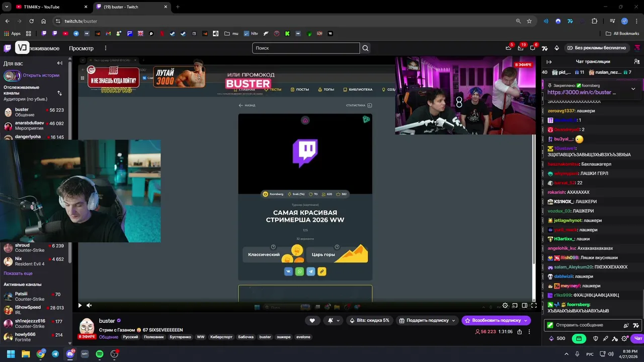
Task: Click Без рекламы бесплатно button
Action: pos(596,48)
